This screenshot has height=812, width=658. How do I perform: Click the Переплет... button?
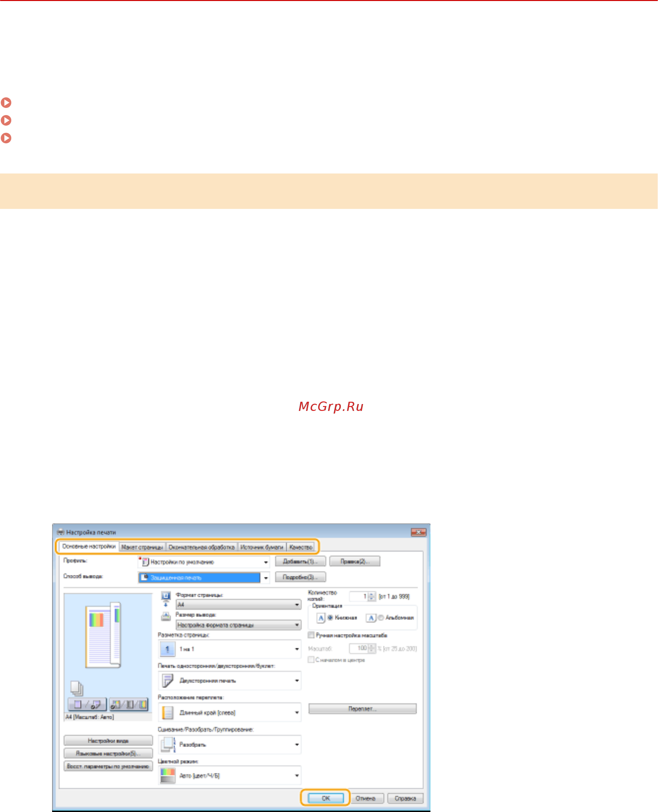click(362, 709)
